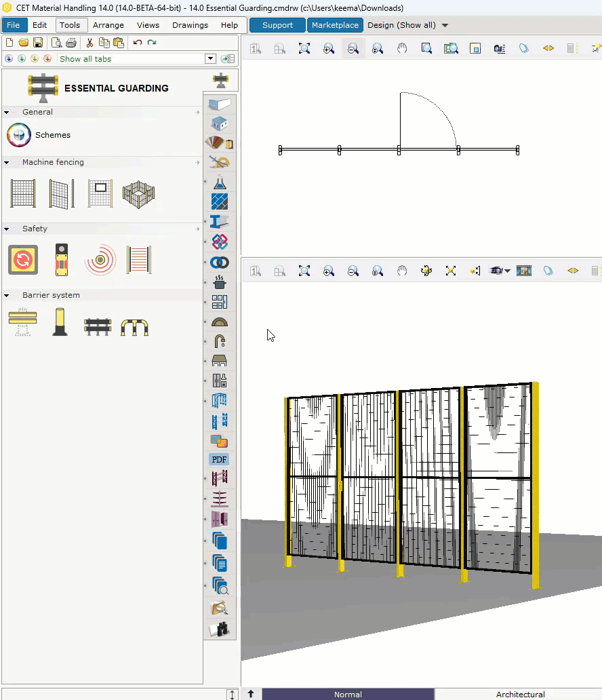This screenshot has height=700, width=602.
Task: Switch to the Normal view mode tab
Action: click(348, 694)
